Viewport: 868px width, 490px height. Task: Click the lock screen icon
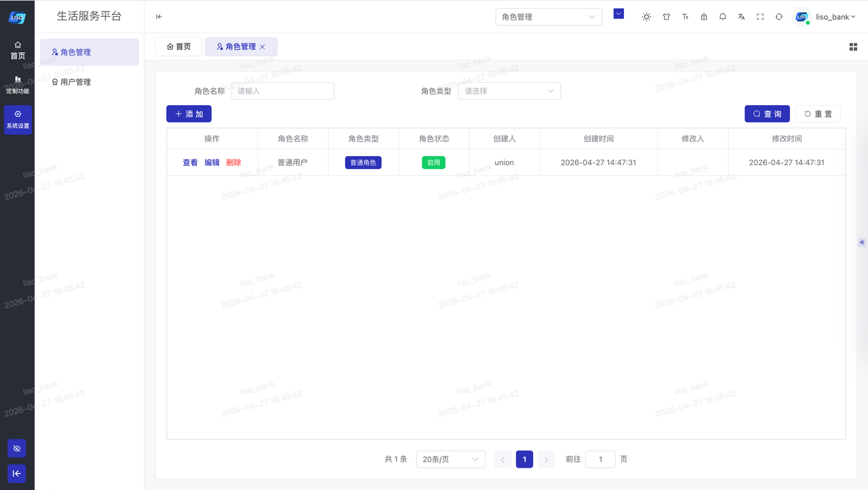(704, 17)
